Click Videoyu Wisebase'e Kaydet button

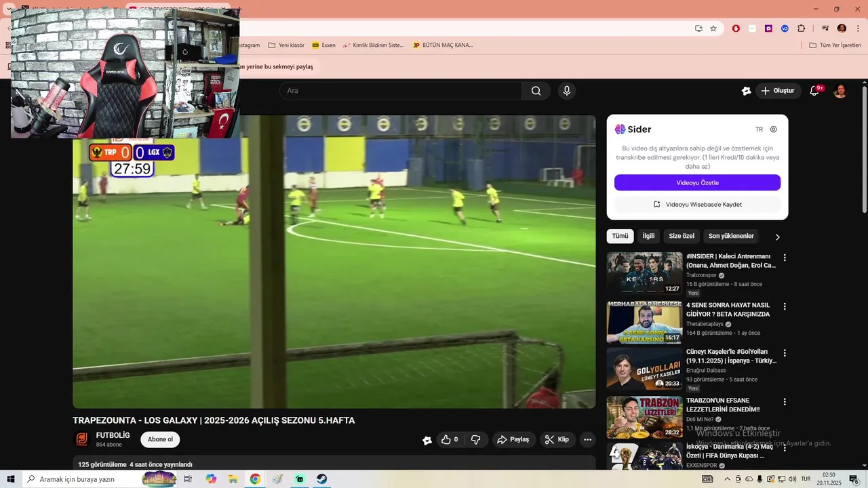697,204
